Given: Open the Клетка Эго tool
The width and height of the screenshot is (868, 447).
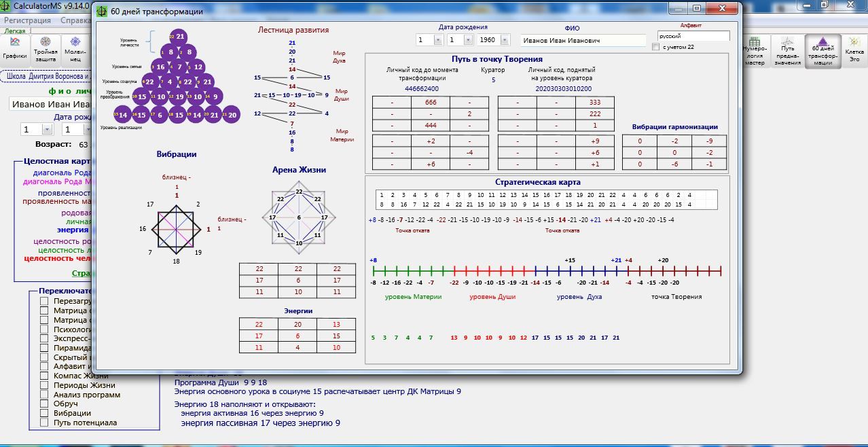Looking at the screenshot, I should [854, 51].
